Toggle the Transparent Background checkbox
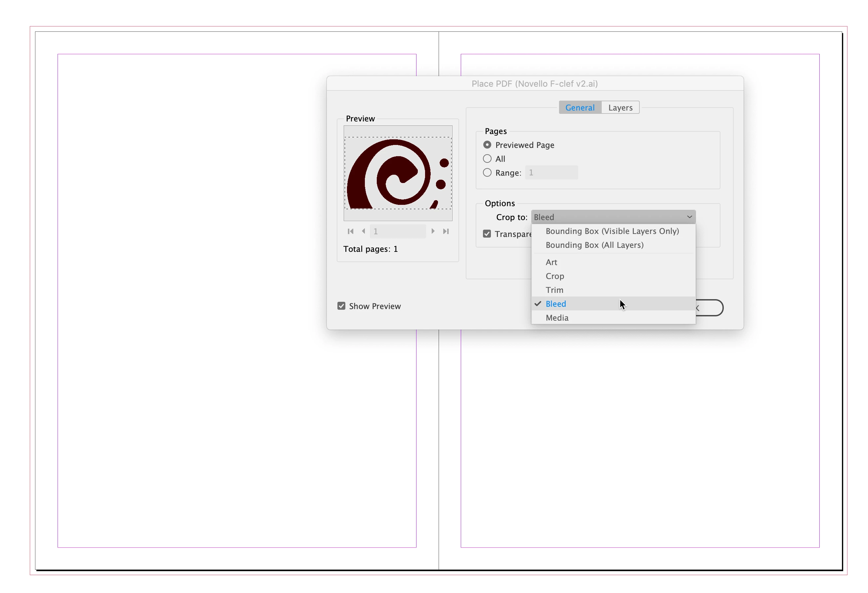Screen dimensions: 868x593 click(x=487, y=234)
